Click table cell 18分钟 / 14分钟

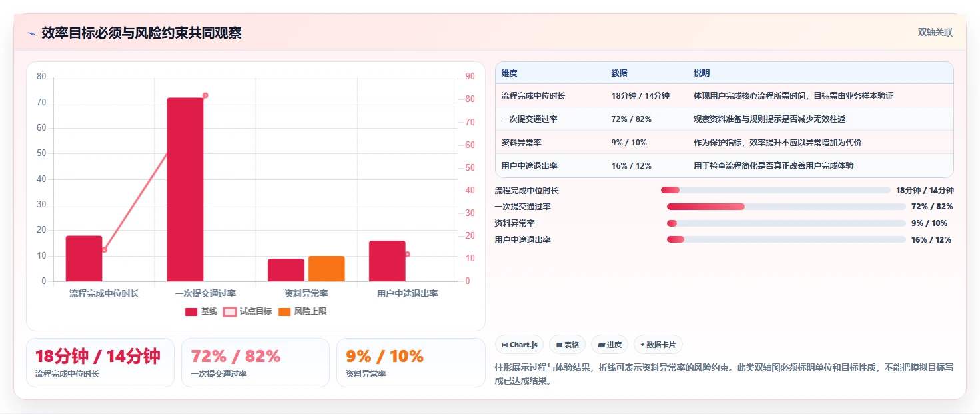[640, 96]
